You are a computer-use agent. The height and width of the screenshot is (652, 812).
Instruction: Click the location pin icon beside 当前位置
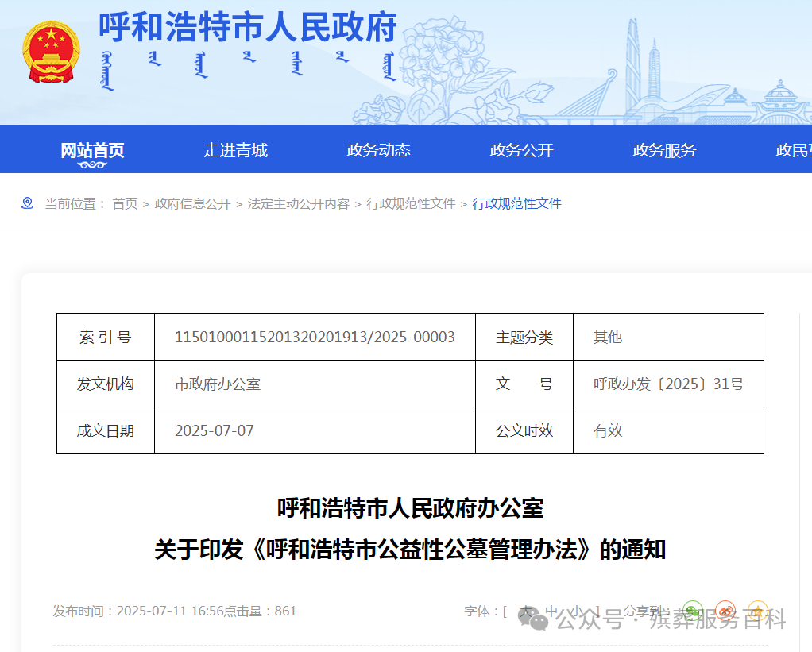click(28, 203)
